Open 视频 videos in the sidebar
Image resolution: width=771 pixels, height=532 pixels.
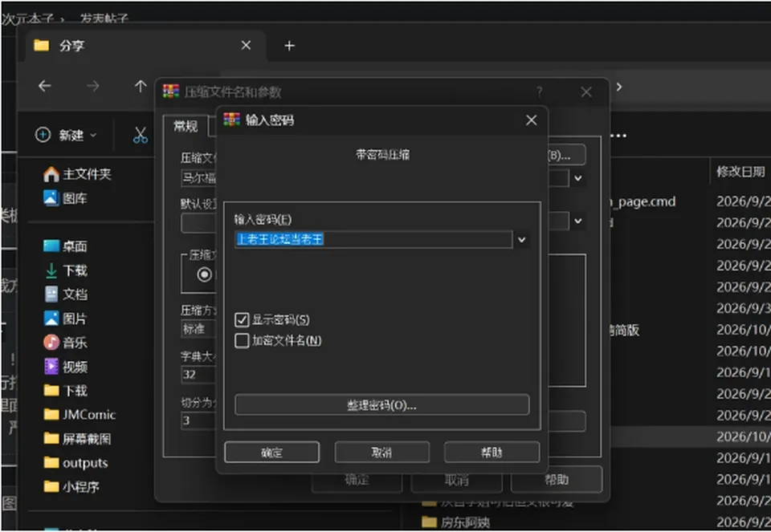point(65,366)
